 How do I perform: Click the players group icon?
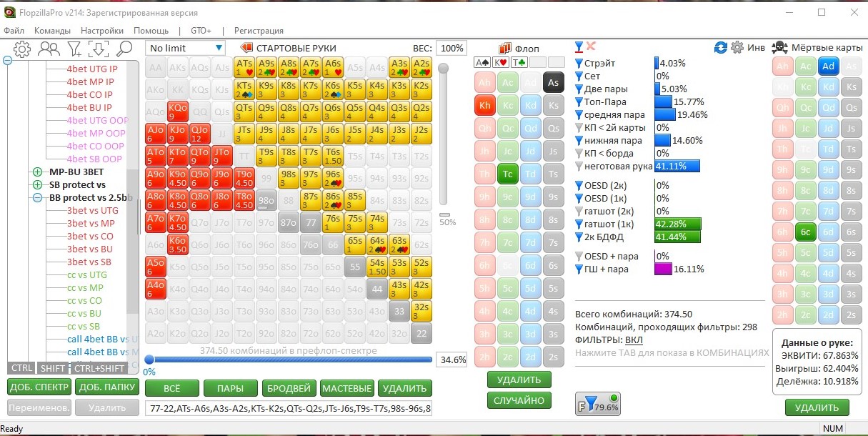click(x=49, y=49)
